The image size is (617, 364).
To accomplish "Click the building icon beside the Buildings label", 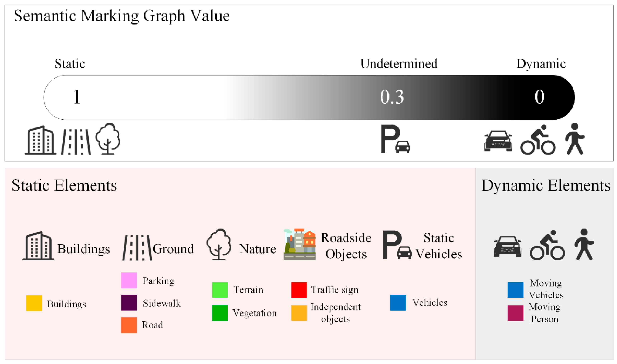I will [x=38, y=246].
